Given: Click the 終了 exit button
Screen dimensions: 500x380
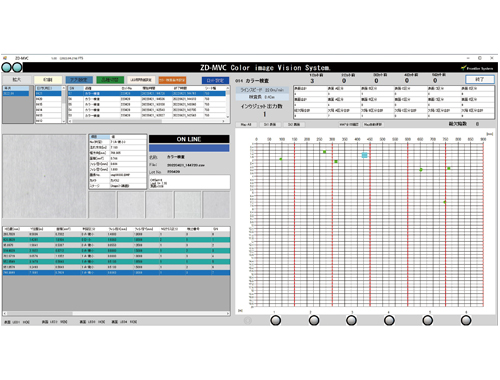Looking at the screenshot, I should tap(480, 80).
